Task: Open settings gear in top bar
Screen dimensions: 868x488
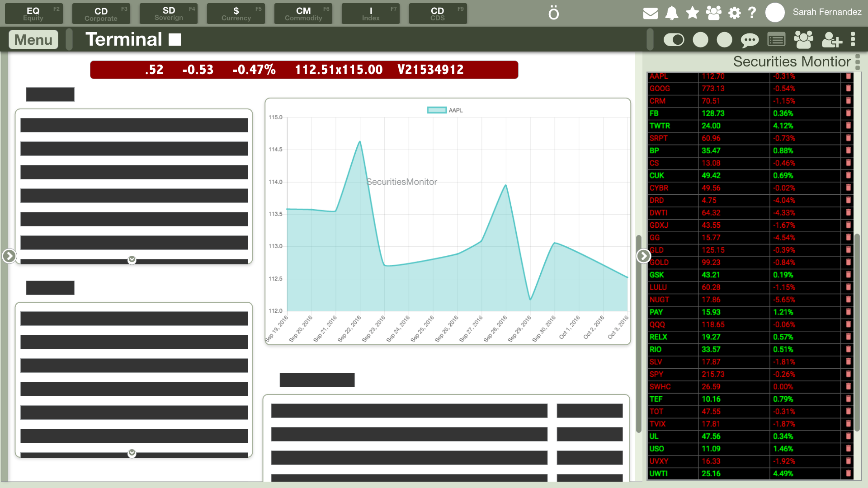Action: (735, 13)
